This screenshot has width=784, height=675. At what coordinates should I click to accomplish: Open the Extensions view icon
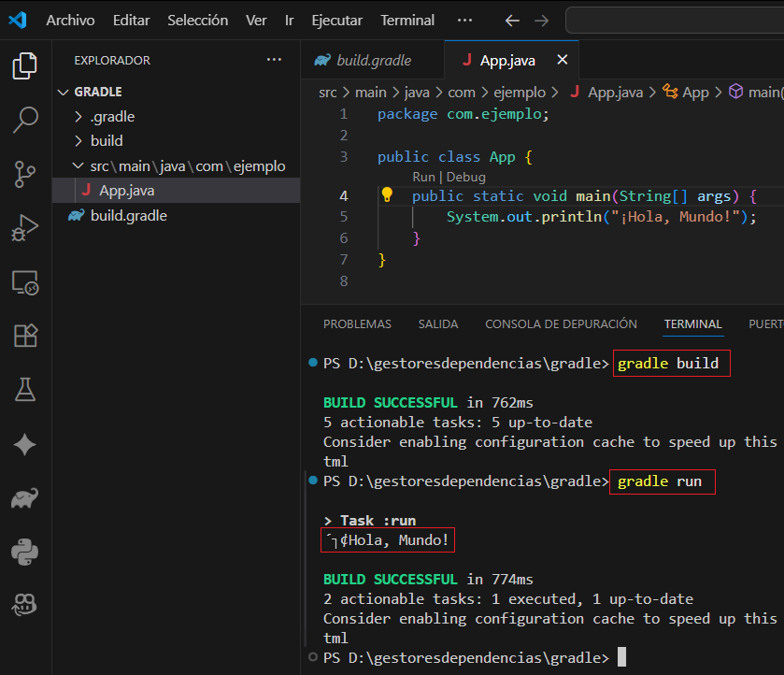click(x=25, y=336)
